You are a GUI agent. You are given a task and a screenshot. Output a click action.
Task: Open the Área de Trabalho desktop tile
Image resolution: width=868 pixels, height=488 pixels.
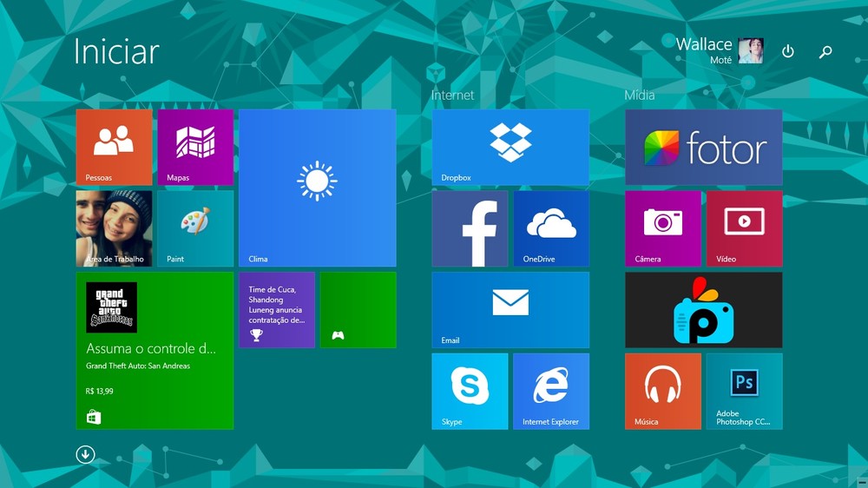click(114, 228)
